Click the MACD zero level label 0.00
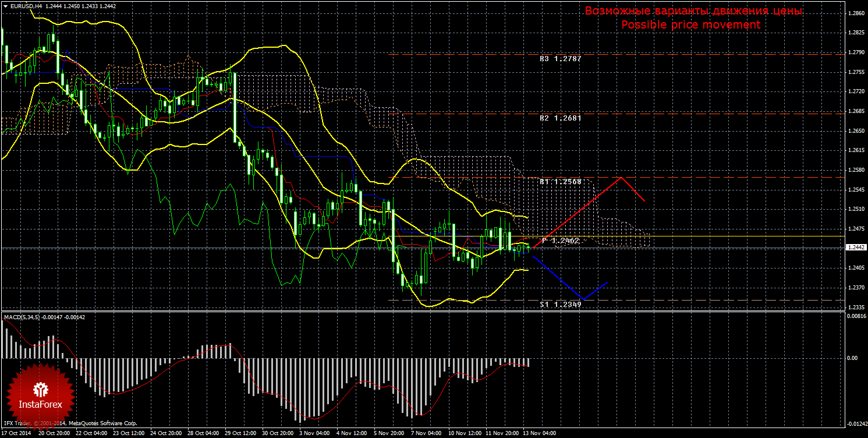868x438 pixels. (853, 358)
